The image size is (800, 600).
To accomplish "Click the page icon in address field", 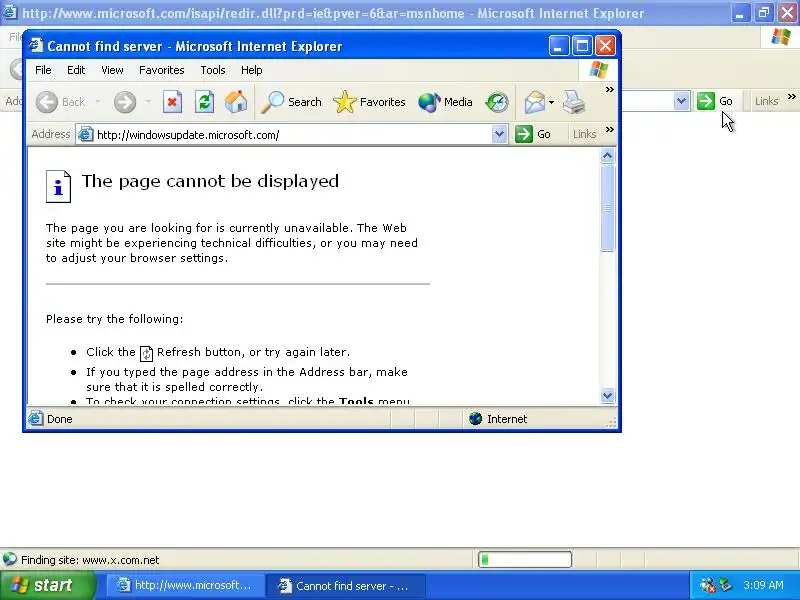I will pos(85,135).
